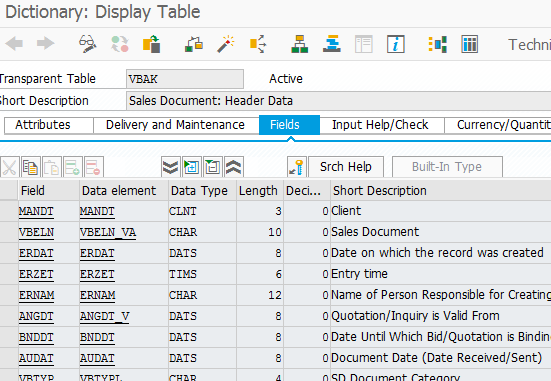The width and height of the screenshot is (551, 381).
Task: Select the row selector for ERZET
Action: pyautogui.click(x=9, y=275)
